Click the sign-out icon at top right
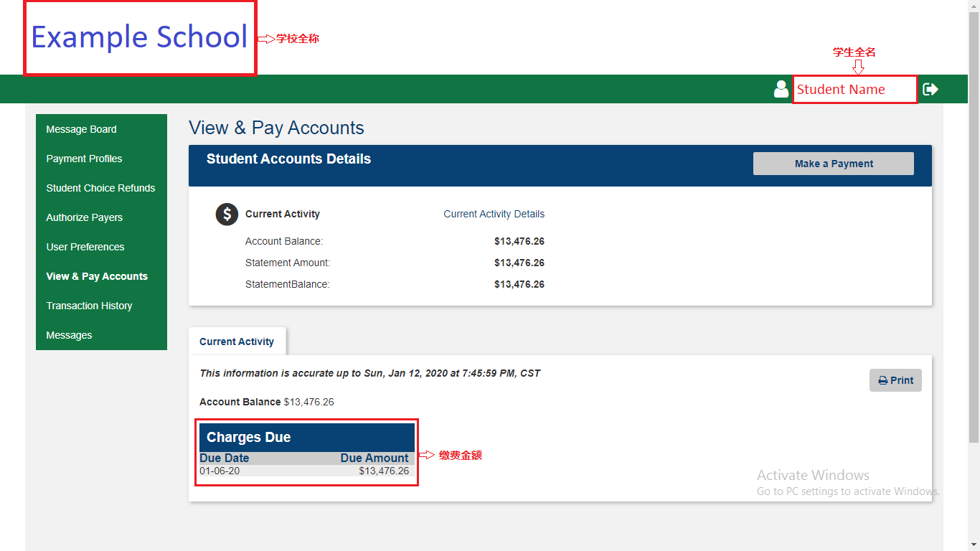The image size is (980, 551). pos(930,89)
